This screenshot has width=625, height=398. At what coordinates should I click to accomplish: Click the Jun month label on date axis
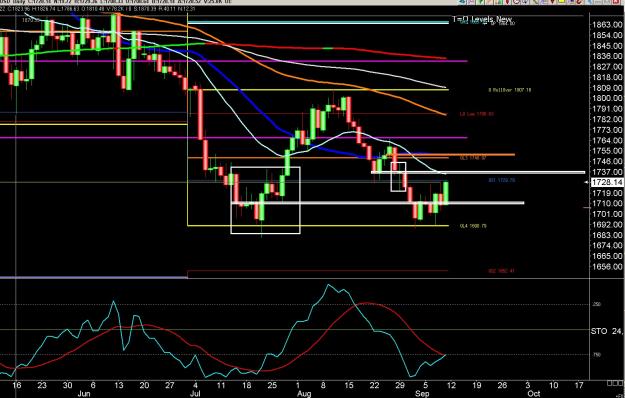(x=84, y=394)
